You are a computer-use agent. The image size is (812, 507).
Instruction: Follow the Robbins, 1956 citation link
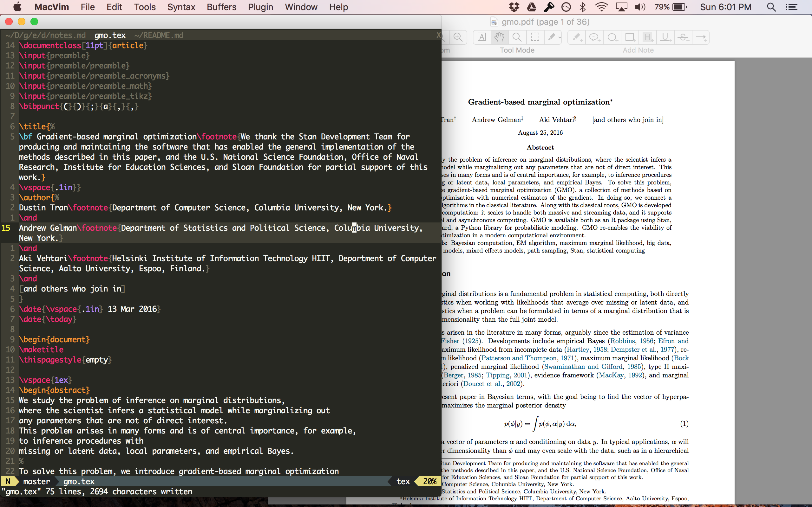(x=632, y=341)
